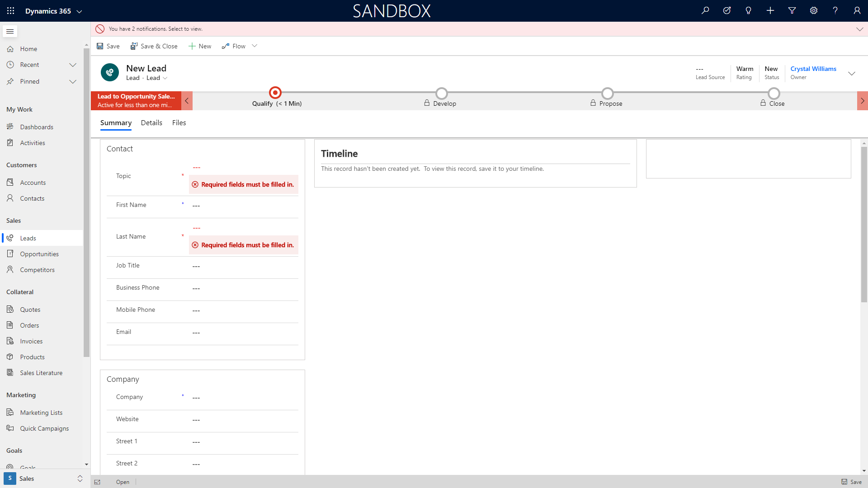
Task: Expand the Pinned items list
Action: click(73, 82)
